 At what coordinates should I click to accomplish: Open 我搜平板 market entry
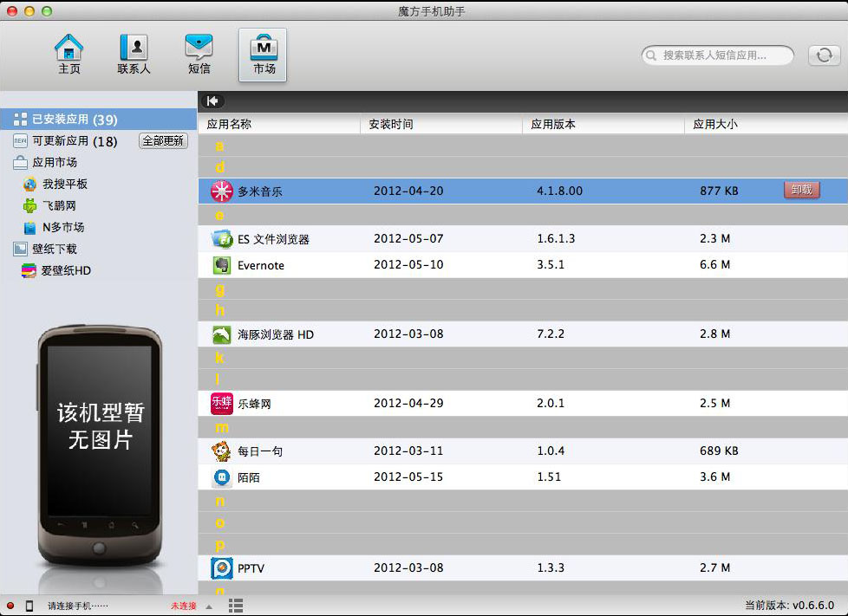[x=64, y=185]
